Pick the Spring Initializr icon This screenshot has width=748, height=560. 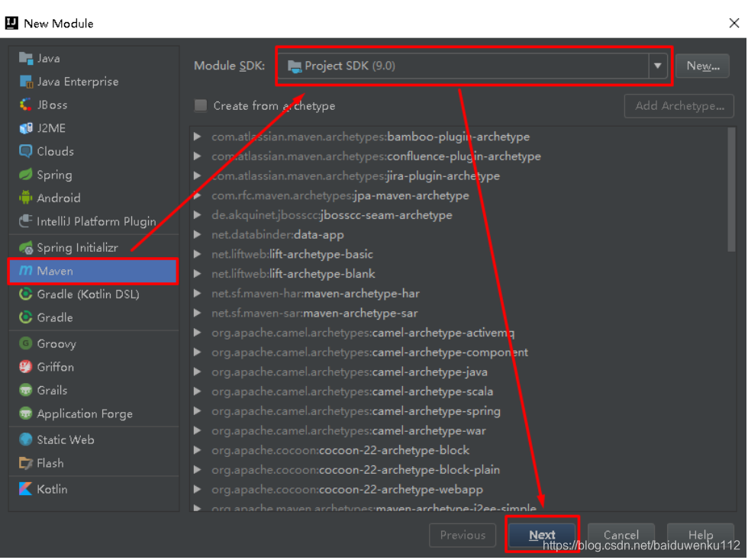point(26,247)
